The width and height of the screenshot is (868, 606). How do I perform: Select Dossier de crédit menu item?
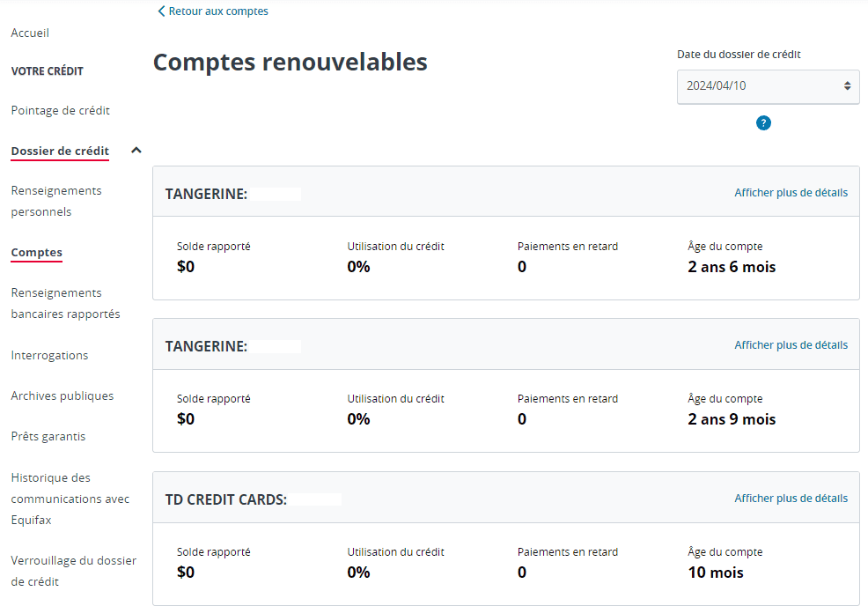click(x=60, y=151)
